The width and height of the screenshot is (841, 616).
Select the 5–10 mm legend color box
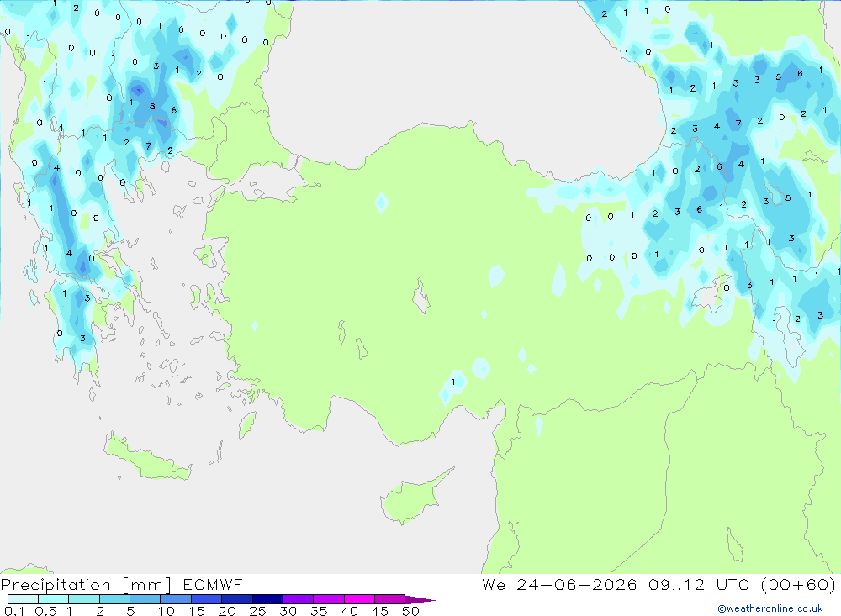click(x=145, y=599)
